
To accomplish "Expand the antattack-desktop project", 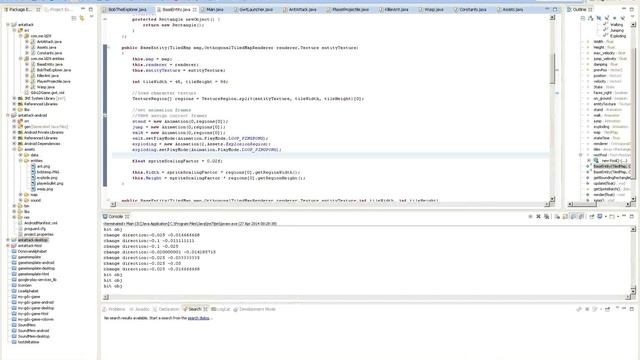I will click(x=8, y=240).
